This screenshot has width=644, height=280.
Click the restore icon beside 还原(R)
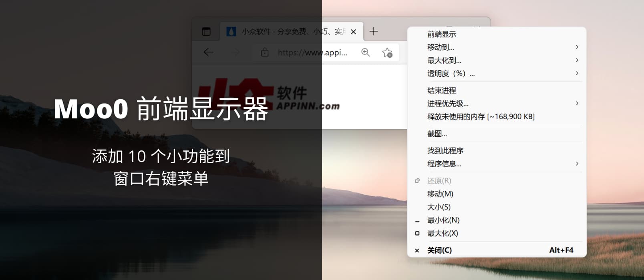[x=417, y=181]
